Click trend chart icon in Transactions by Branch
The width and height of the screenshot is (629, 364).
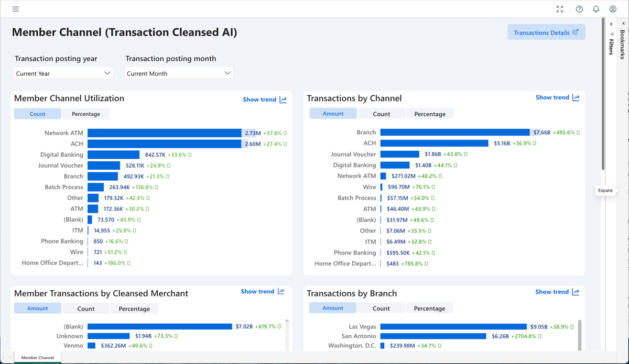576,292
